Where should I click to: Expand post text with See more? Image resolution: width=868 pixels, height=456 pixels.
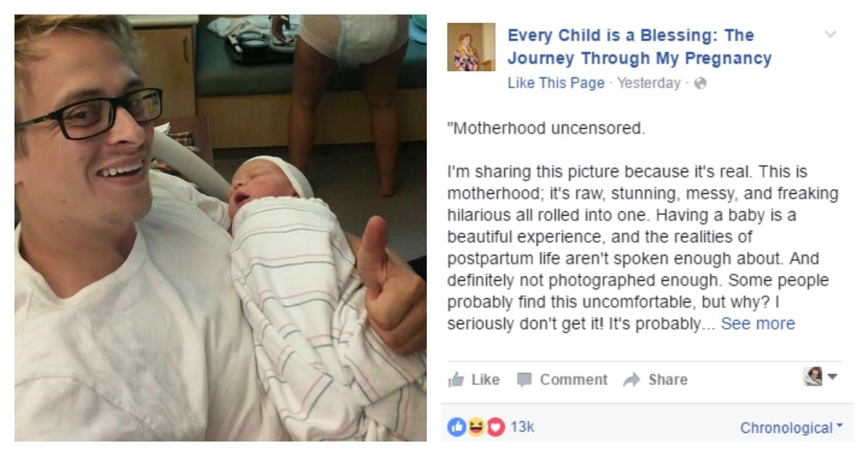[x=757, y=324]
